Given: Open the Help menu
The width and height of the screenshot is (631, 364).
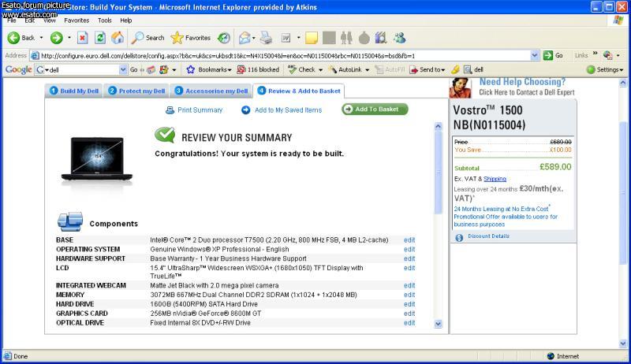Looking at the screenshot, I should [x=126, y=20].
